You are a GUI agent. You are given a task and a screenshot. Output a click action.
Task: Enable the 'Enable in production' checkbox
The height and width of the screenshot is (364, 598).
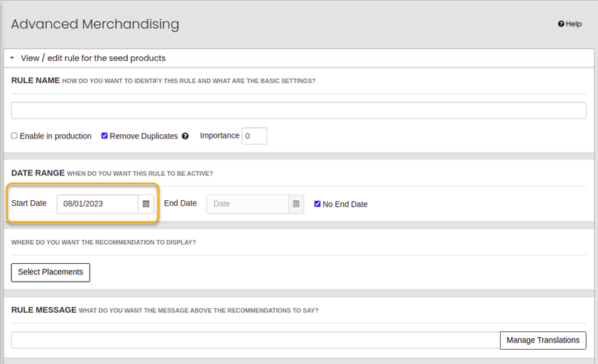click(14, 136)
